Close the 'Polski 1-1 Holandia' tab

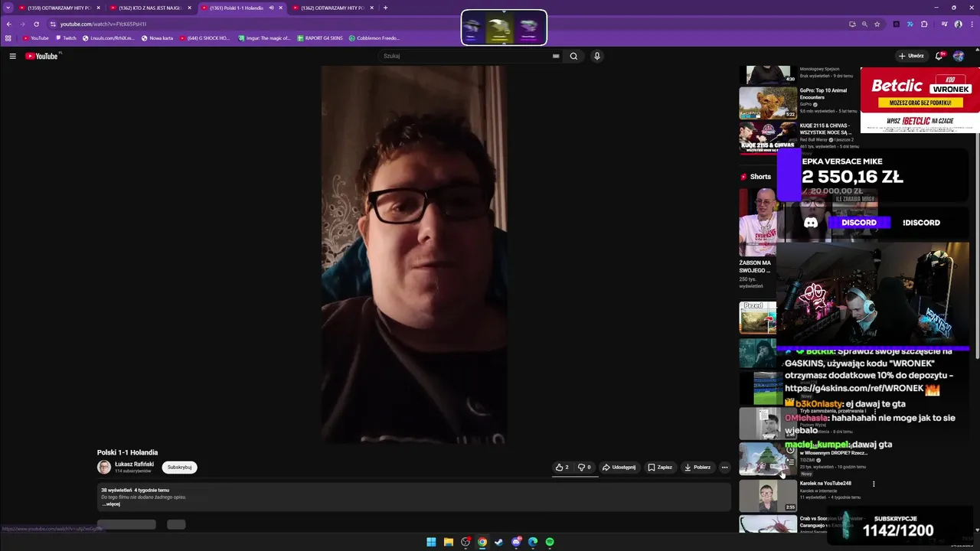tap(281, 8)
